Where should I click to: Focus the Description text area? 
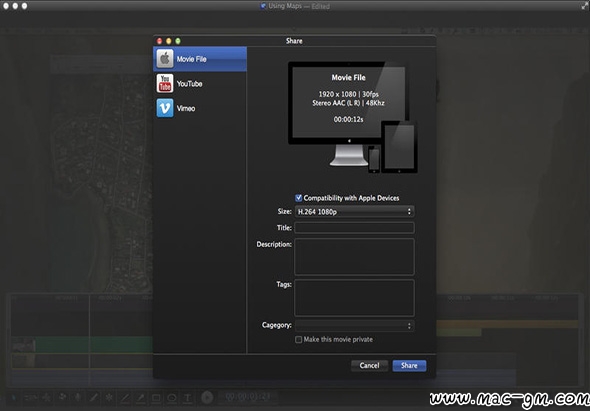click(354, 256)
